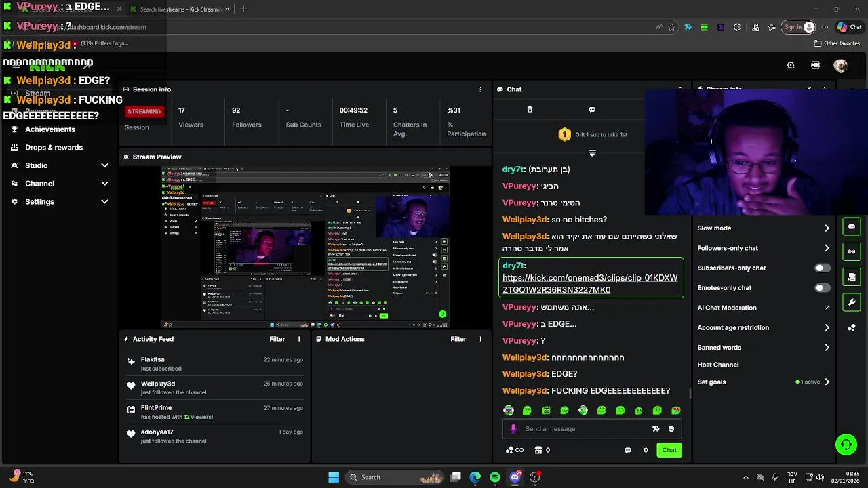Click the green Chat send button
Image resolution: width=868 pixels, height=488 pixels.
click(669, 450)
